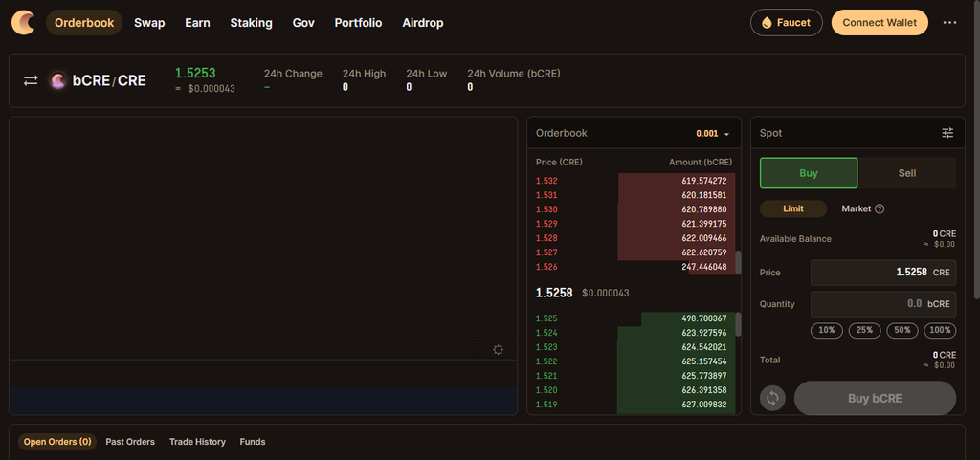The width and height of the screenshot is (980, 460).
Task: Click the bCRE token icon
Action: tap(58, 80)
